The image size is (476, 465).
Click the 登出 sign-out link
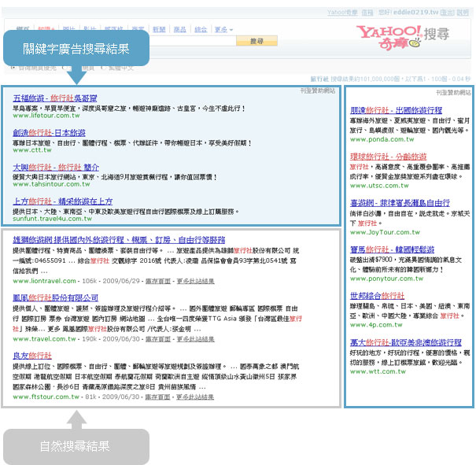point(447,13)
